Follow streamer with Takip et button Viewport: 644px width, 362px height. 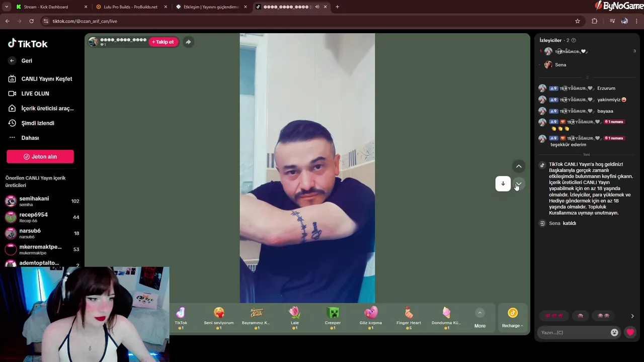(163, 42)
